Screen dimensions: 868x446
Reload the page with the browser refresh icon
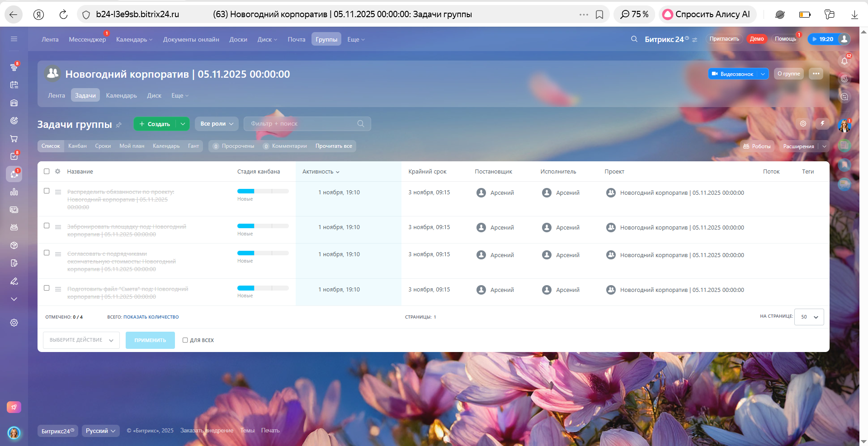(63, 14)
